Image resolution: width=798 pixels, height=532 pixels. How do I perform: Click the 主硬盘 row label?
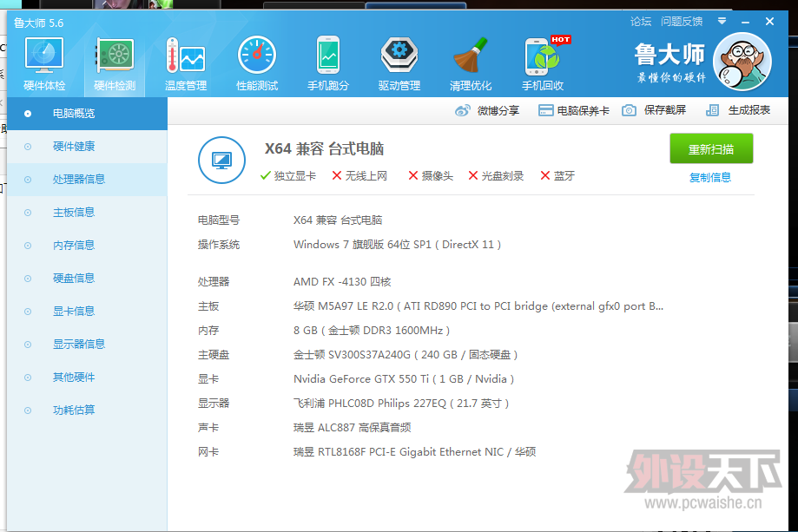coord(214,355)
